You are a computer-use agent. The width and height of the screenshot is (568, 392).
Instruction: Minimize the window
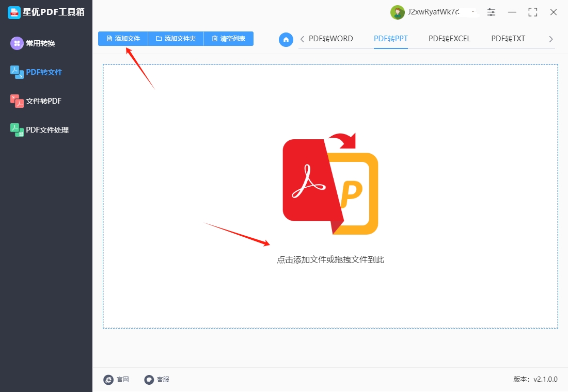(x=512, y=12)
